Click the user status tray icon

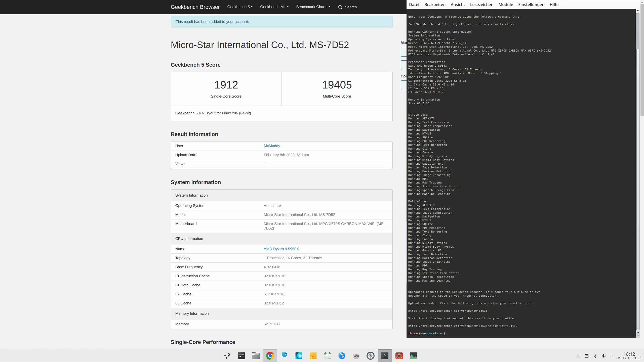coord(578,356)
